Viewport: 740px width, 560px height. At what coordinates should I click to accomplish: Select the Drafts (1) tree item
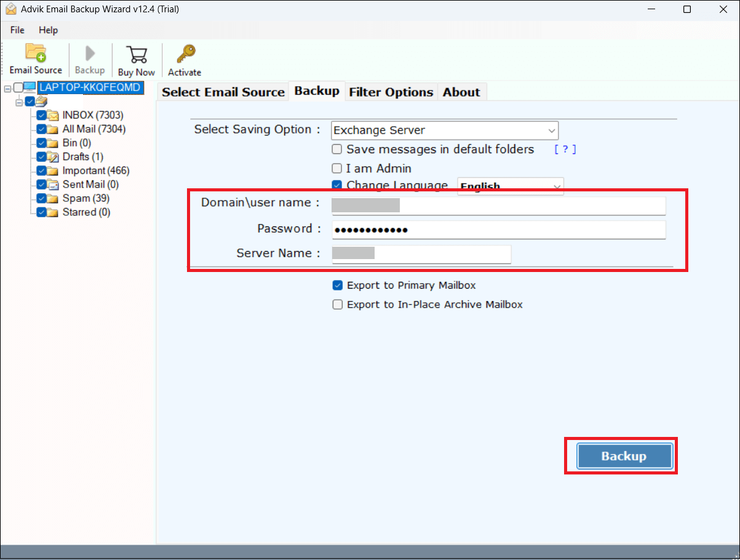tap(83, 157)
